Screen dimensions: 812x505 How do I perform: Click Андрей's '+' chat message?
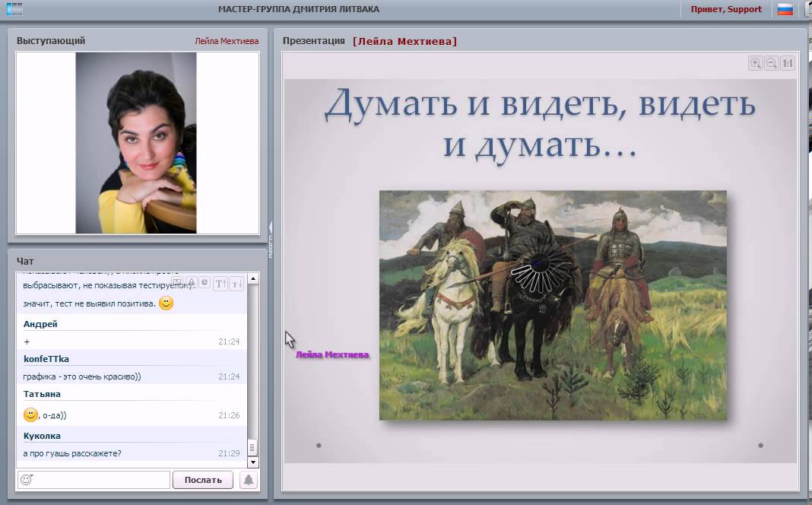27,341
